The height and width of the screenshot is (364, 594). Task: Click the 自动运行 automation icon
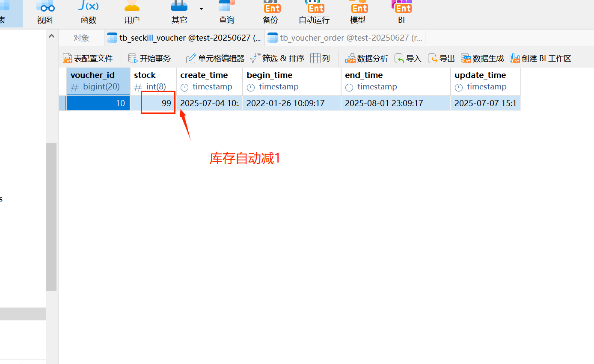[314, 12]
